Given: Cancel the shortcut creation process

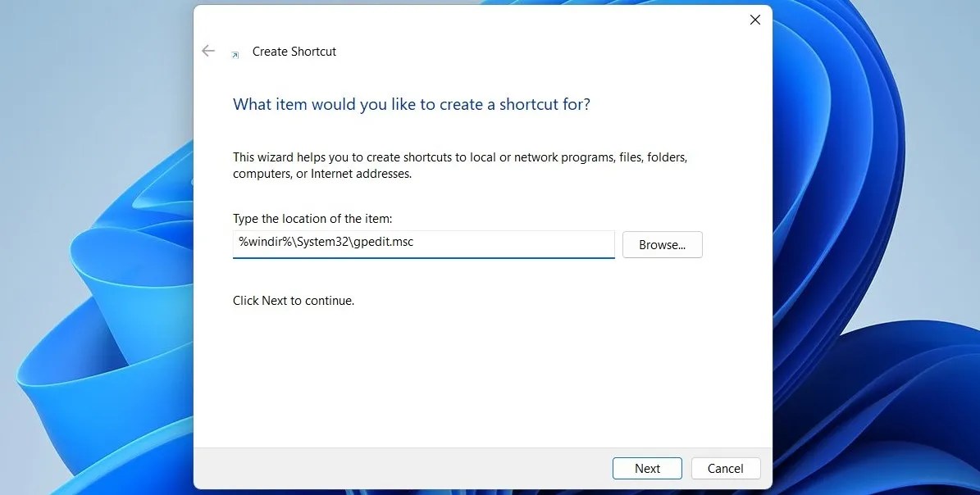Looking at the screenshot, I should 726,468.
